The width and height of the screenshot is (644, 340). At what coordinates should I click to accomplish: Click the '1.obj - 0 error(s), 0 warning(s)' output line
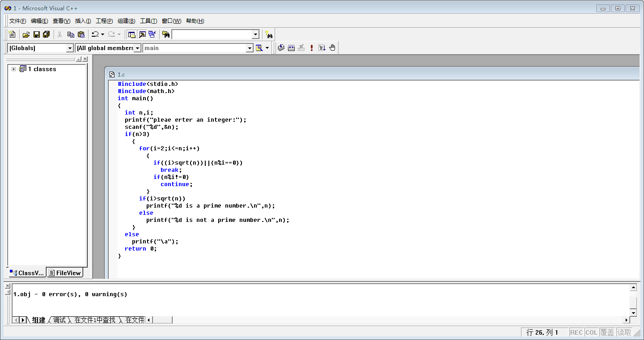70,294
